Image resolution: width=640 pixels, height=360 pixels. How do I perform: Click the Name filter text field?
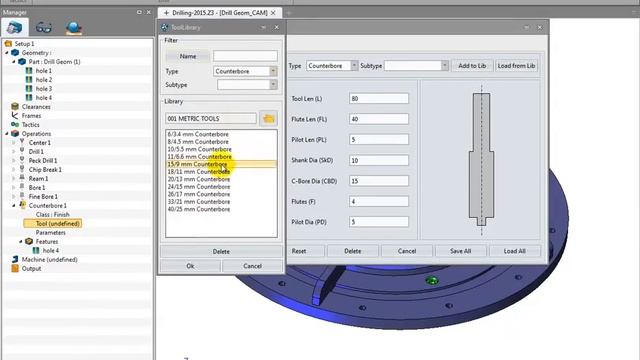(245, 56)
